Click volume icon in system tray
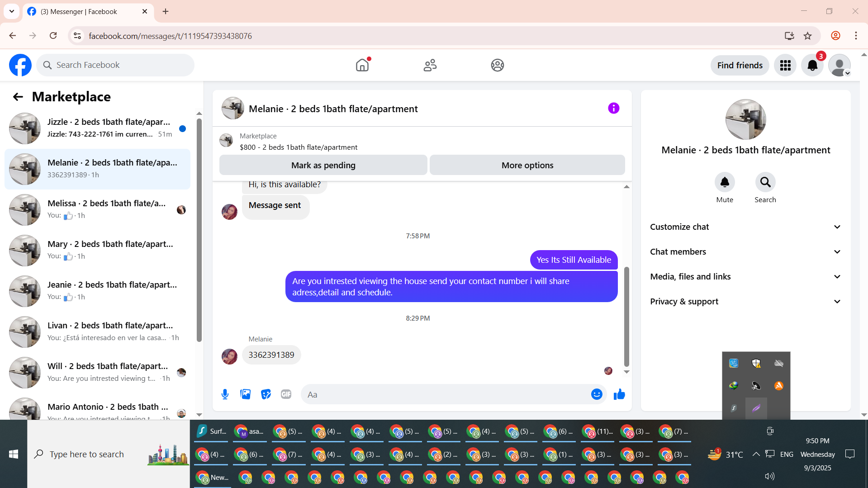Viewport: 868px width, 488px height. point(769,476)
